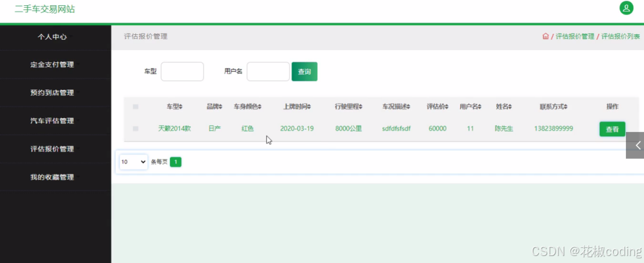
Task: Check the 天籁2014款 row checkbox
Action: tap(136, 129)
